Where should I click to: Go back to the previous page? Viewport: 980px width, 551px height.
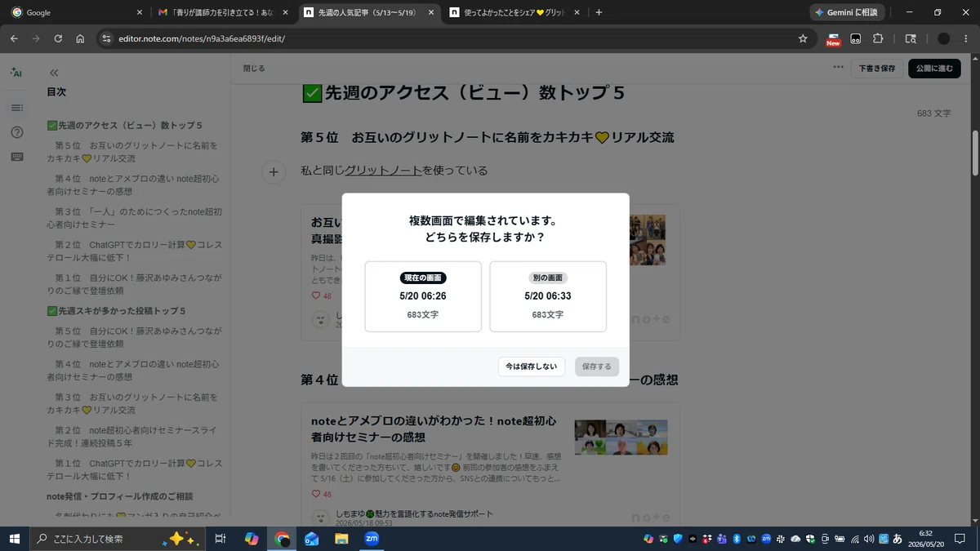14,38
